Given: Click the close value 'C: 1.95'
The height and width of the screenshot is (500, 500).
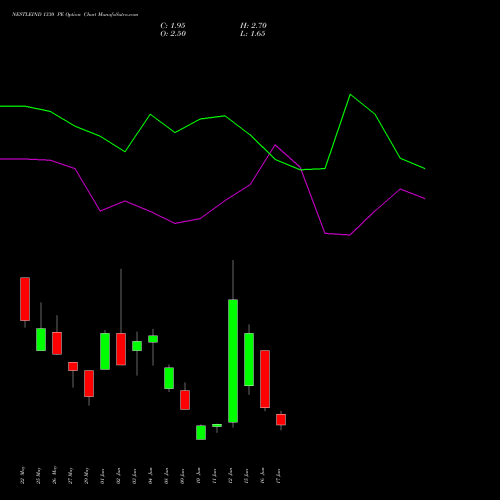Looking at the screenshot, I should point(173,26).
